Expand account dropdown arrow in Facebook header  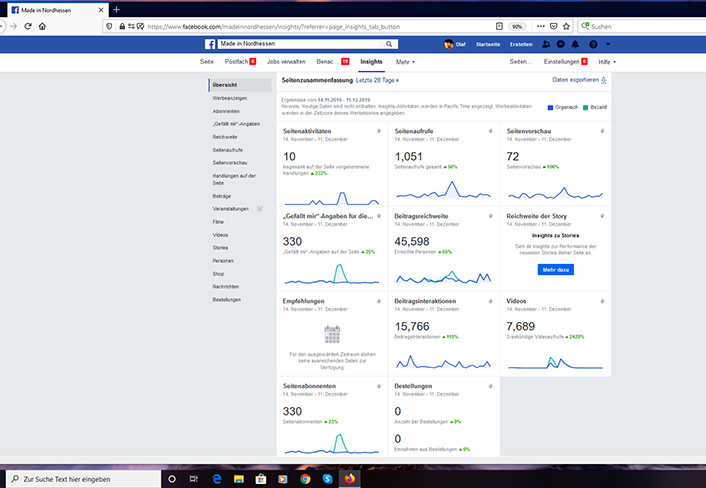point(608,44)
